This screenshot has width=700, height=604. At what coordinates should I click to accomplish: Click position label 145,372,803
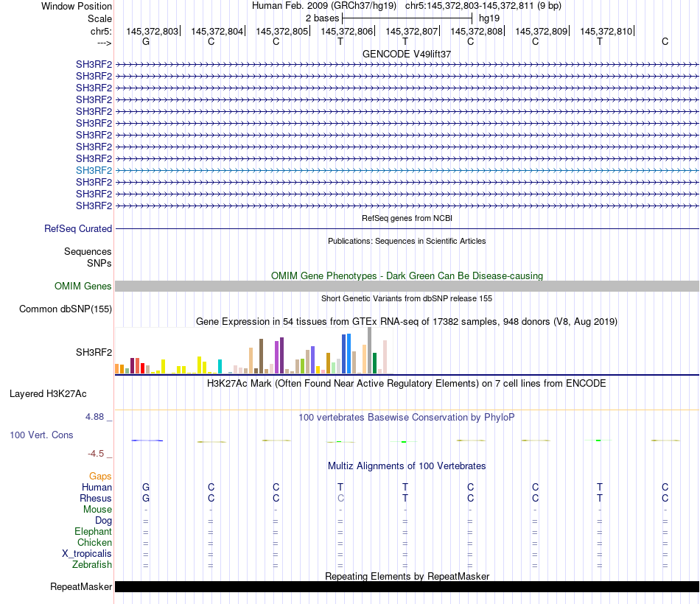coord(152,31)
